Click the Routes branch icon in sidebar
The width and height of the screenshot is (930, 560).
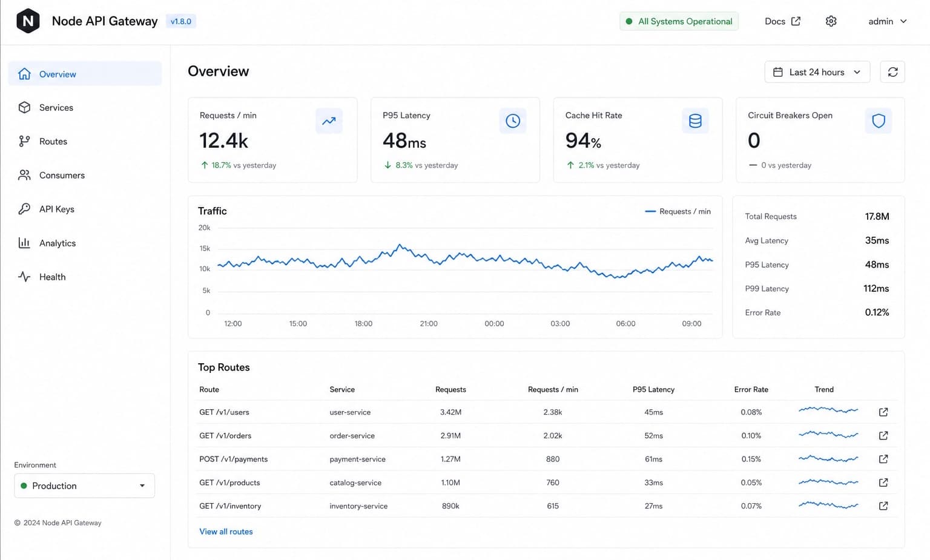click(x=24, y=141)
